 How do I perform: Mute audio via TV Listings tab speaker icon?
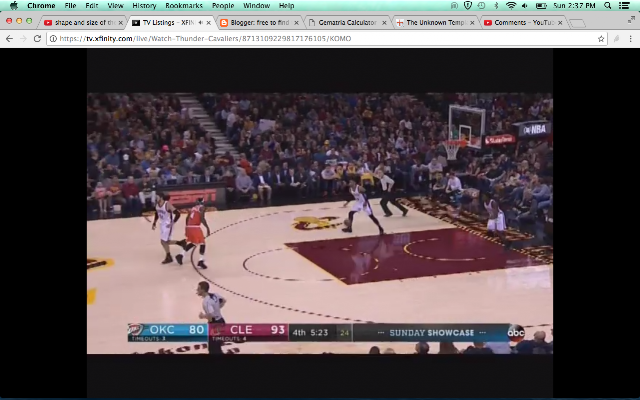[200, 22]
